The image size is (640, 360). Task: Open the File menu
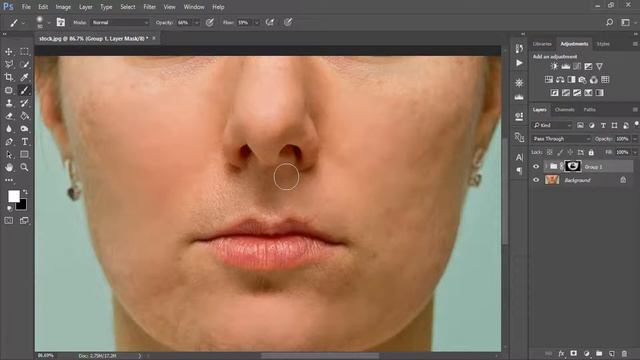click(x=26, y=7)
